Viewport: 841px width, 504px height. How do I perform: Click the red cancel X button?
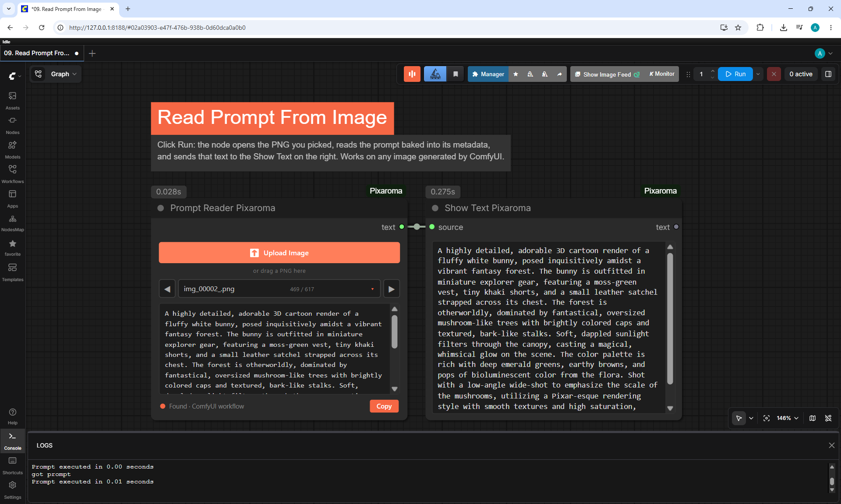[x=774, y=74]
